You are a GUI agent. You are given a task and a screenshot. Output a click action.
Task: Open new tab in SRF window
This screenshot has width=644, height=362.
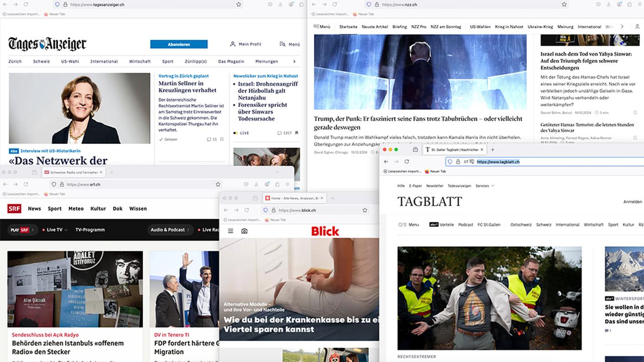click(x=112, y=172)
